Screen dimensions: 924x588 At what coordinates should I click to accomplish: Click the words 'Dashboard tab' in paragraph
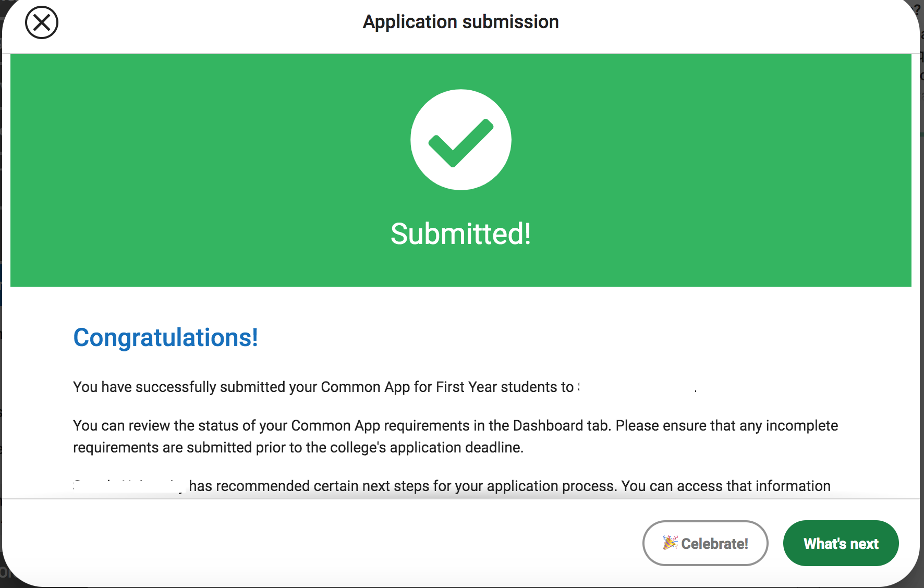point(561,426)
